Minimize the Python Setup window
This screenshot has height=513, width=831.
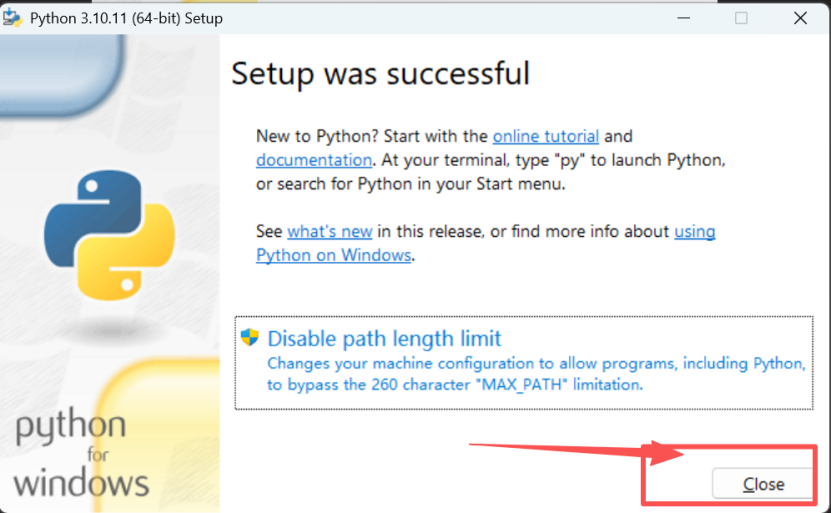tap(683, 18)
